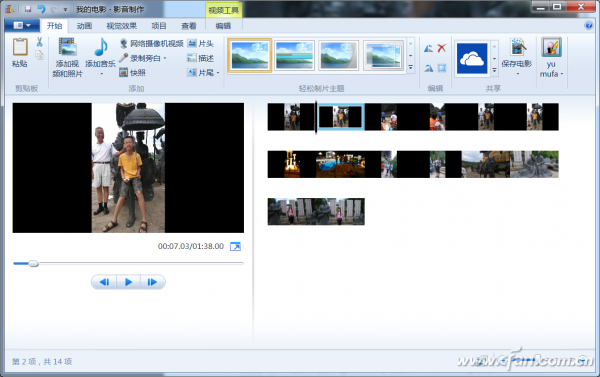Screen dimensions: 600x377
Task: Click the OneDrive cloud share icon
Action: (472, 59)
